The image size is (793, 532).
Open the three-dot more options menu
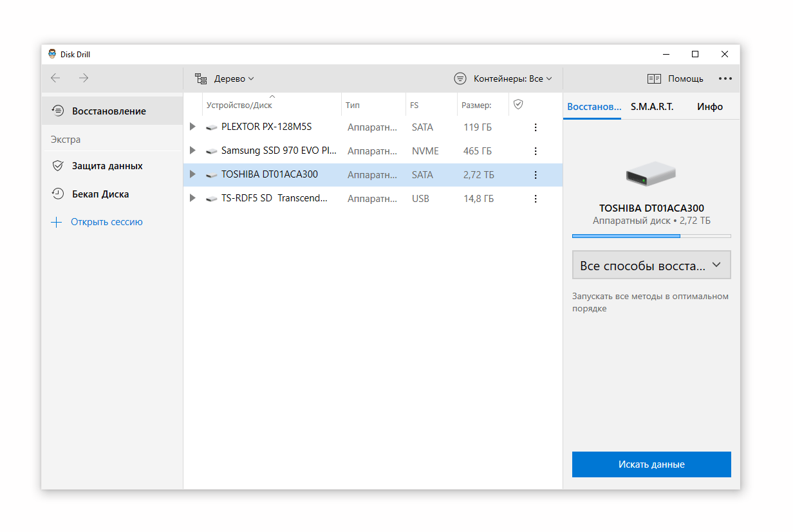click(725, 78)
